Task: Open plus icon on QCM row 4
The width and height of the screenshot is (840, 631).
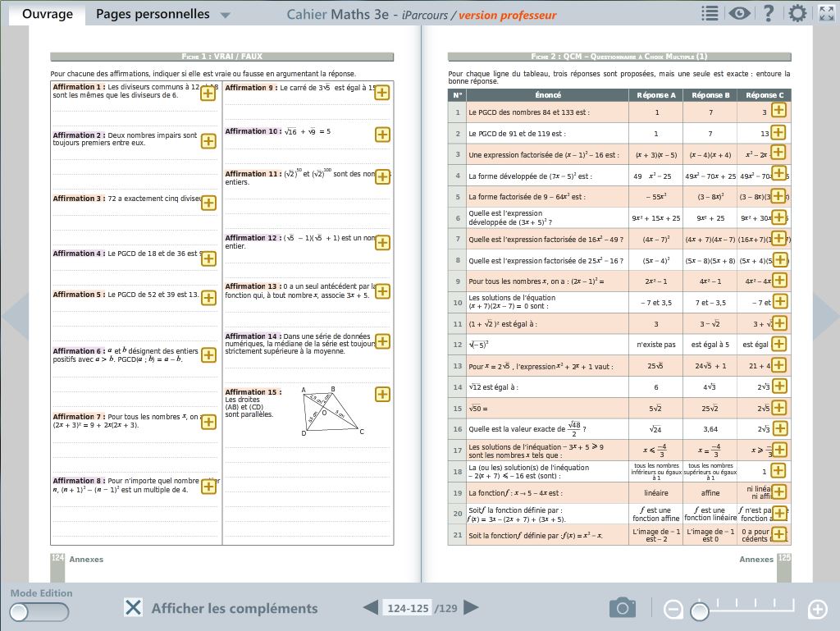Action: pos(779,173)
